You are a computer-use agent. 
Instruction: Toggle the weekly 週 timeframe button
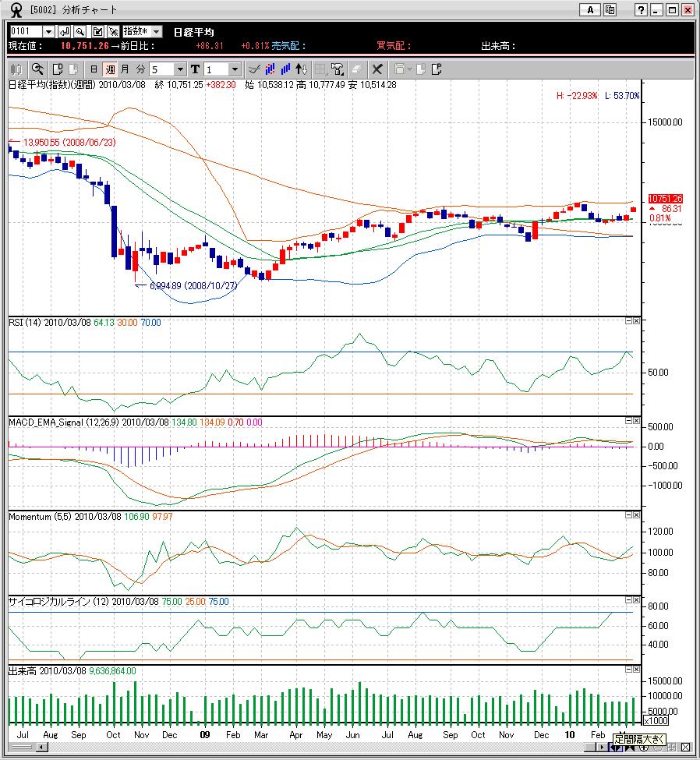[x=110, y=69]
